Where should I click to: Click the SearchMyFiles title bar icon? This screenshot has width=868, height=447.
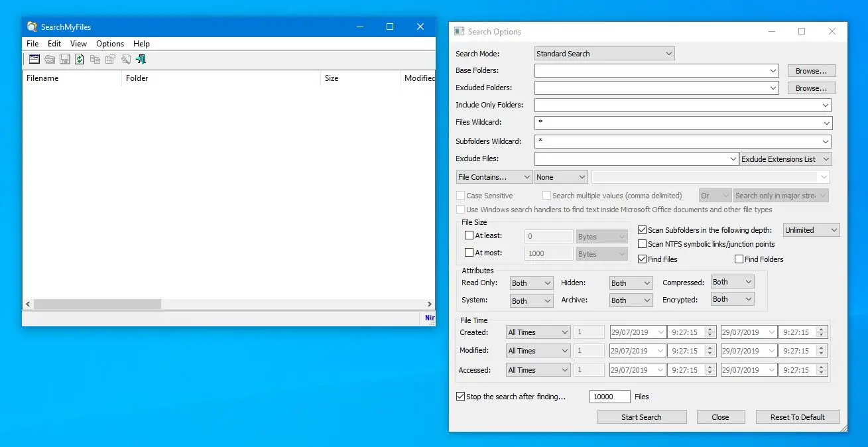[x=32, y=27]
